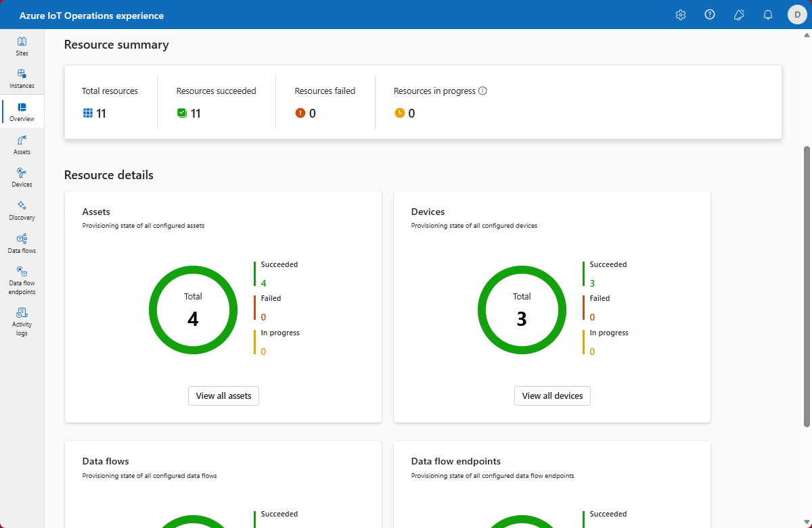812x528 pixels.
Task: Select the Overview tab in sidebar
Action: (x=22, y=112)
